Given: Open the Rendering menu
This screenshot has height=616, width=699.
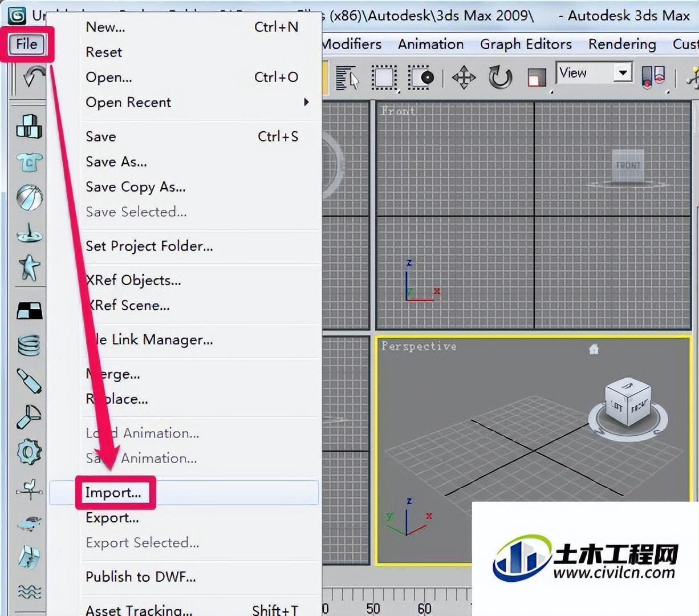Looking at the screenshot, I should tap(622, 44).
